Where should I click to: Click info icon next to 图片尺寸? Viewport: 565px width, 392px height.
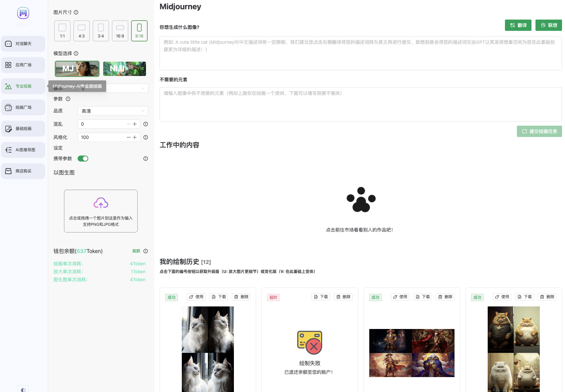(x=76, y=12)
